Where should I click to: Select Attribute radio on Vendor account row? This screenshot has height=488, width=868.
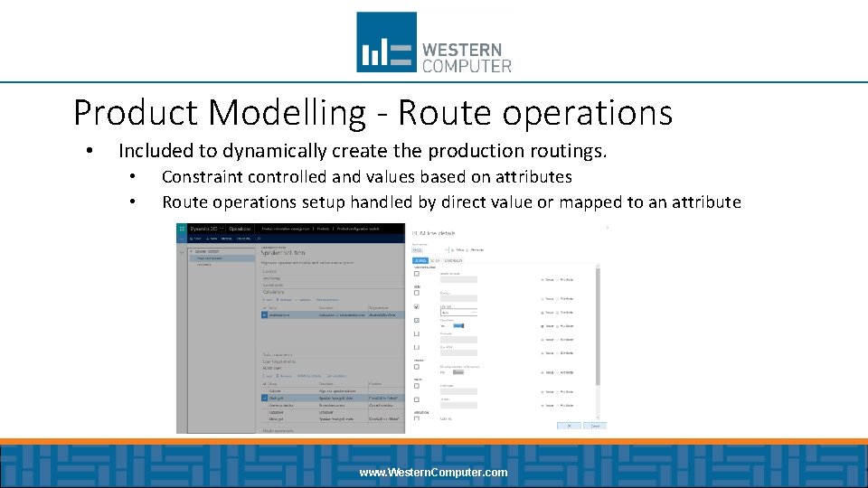tap(558, 280)
